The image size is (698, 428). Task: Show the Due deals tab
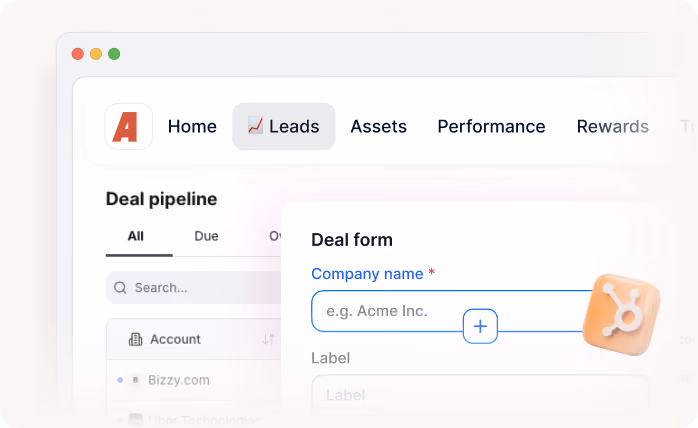(x=206, y=236)
